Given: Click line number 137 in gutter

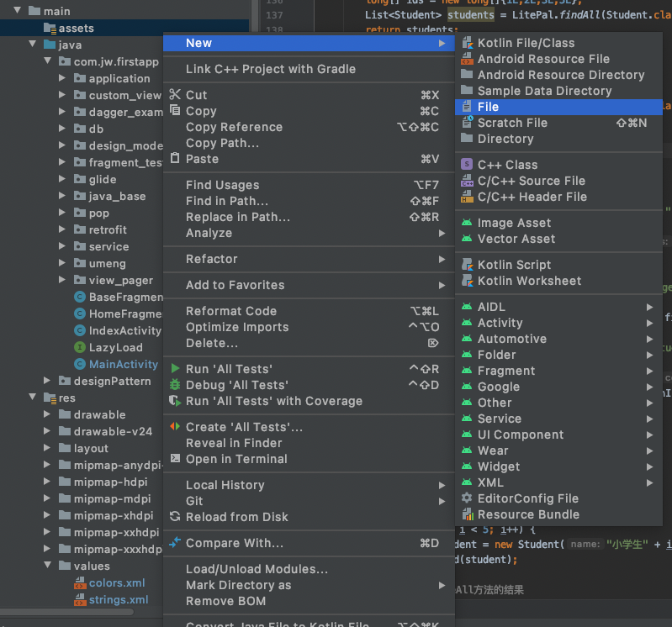Looking at the screenshot, I should coord(274,15).
